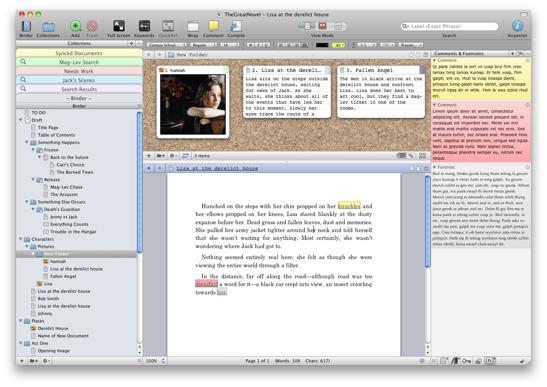
Task: Click the Lisa at the derelict house title link
Action: [217, 168]
